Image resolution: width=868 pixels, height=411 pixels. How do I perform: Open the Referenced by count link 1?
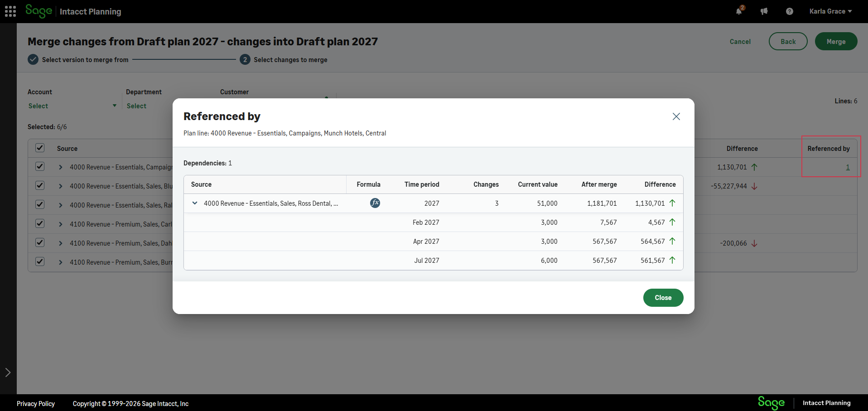pyautogui.click(x=848, y=167)
